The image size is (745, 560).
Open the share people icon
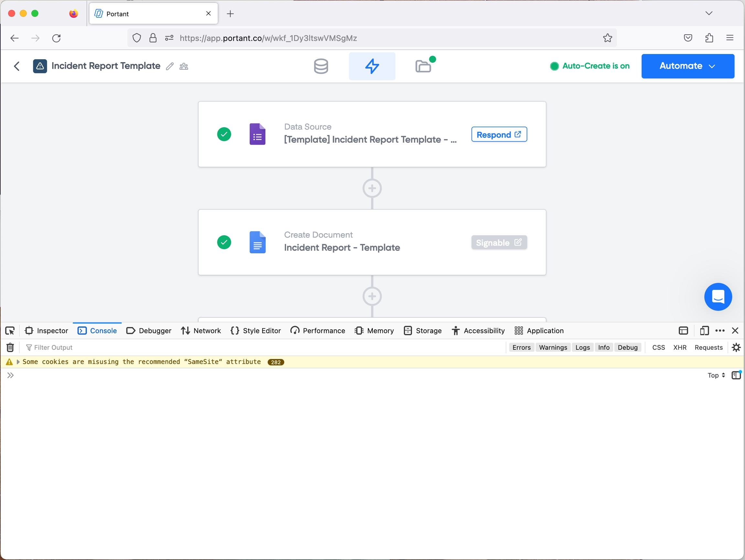[184, 66]
